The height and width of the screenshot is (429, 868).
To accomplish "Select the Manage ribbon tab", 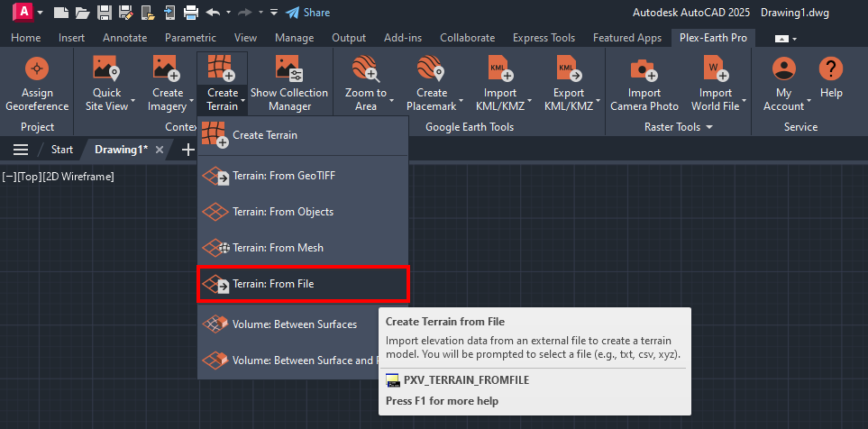I will tap(295, 38).
